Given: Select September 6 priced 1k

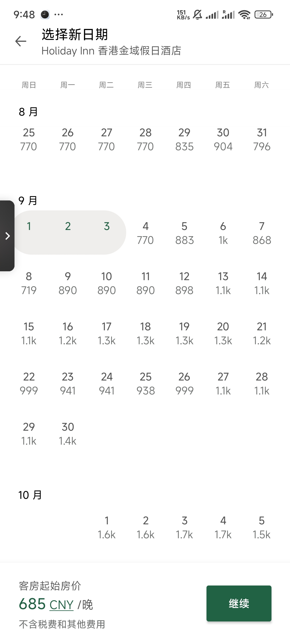Looking at the screenshot, I should pos(223,233).
